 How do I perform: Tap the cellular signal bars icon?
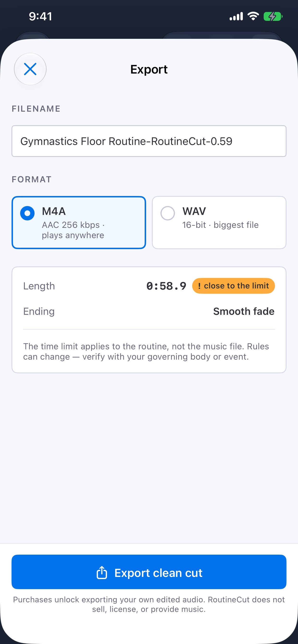pos(236,17)
